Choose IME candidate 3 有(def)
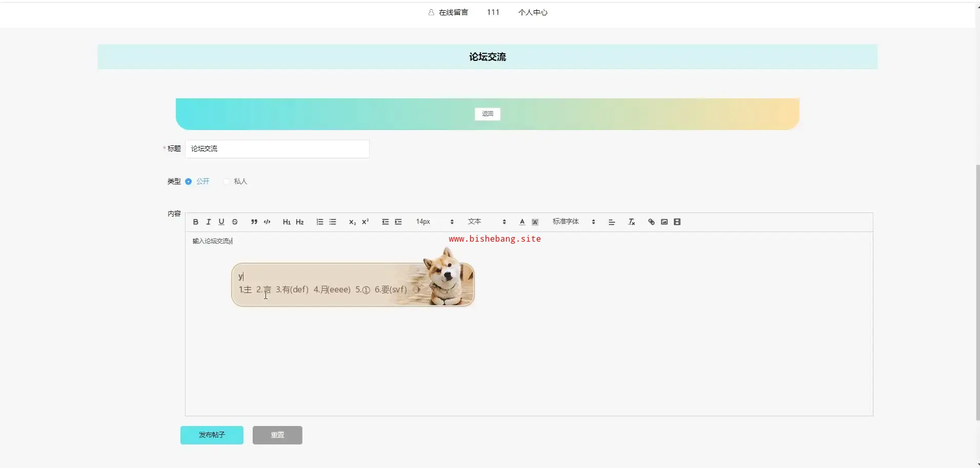The image size is (980, 468). click(292, 290)
